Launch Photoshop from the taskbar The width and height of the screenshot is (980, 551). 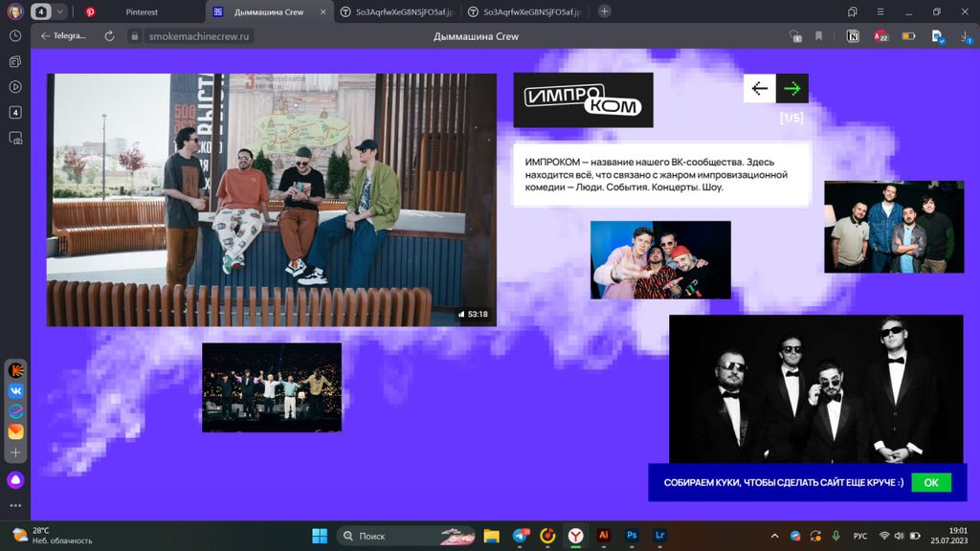(x=632, y=536)
